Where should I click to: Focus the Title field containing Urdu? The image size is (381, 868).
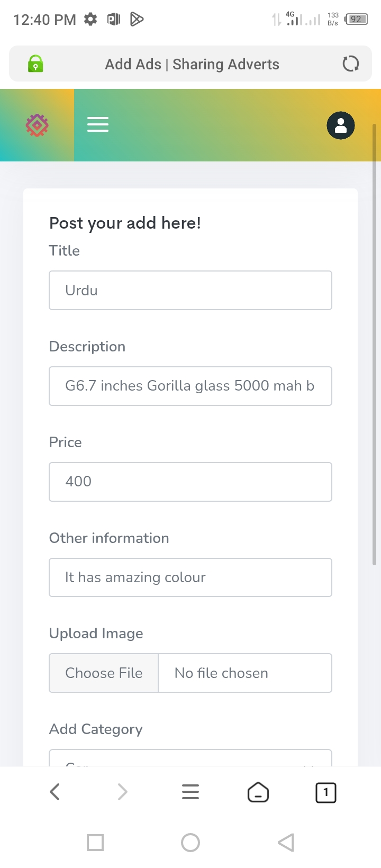(x=190, y=291)
